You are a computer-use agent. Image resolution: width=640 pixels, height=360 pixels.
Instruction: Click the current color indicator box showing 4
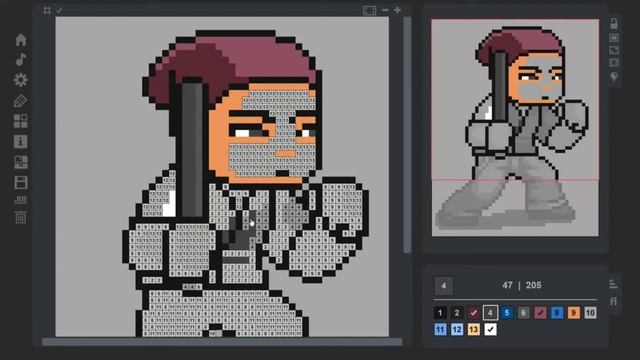tap(444, 286)
